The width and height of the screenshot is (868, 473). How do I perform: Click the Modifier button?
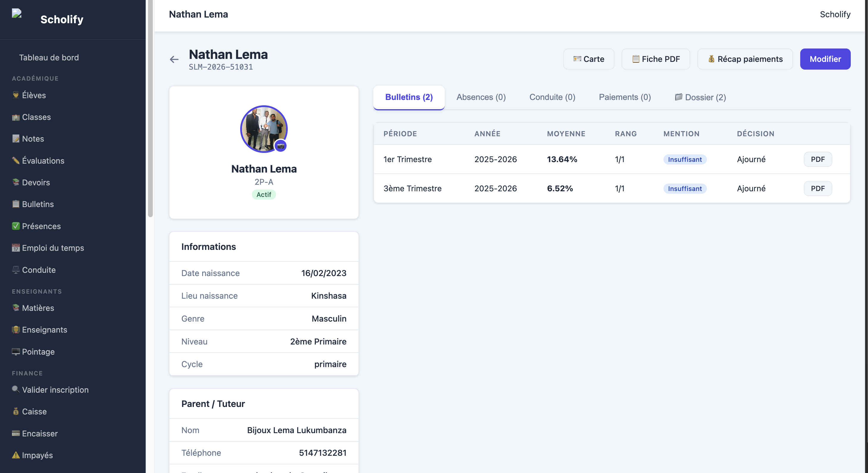tap(825, 59)
